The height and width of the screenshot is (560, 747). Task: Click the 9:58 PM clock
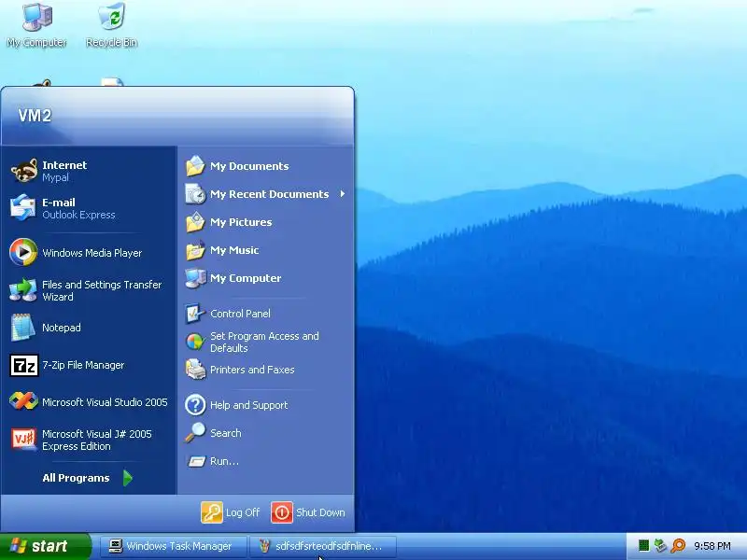pyautogui.click(x=712, y=546)
